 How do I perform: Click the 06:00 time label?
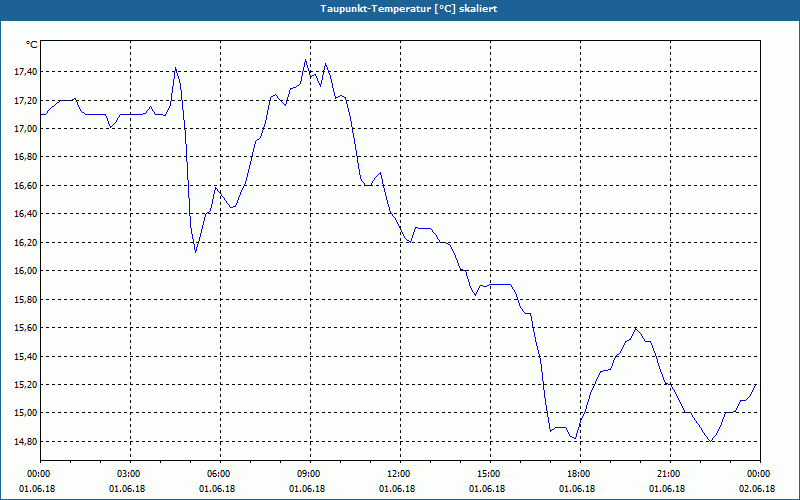point(220,474)
